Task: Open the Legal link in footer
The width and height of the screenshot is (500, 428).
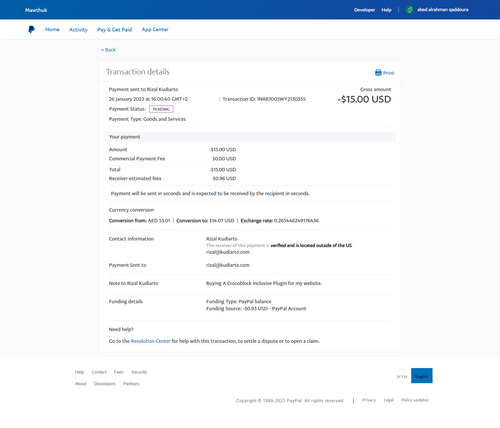Action: click(389, 400)
